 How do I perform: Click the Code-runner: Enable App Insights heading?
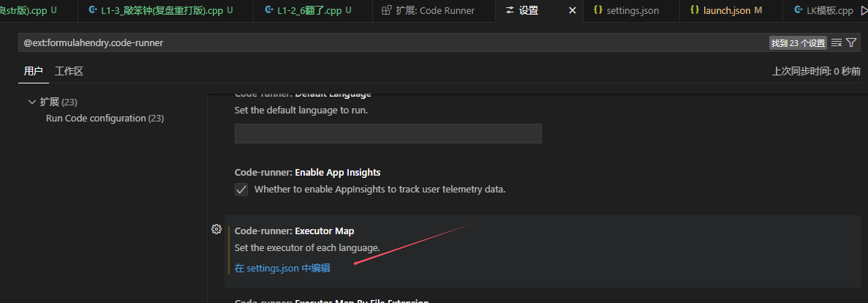[x=307, y=172]
